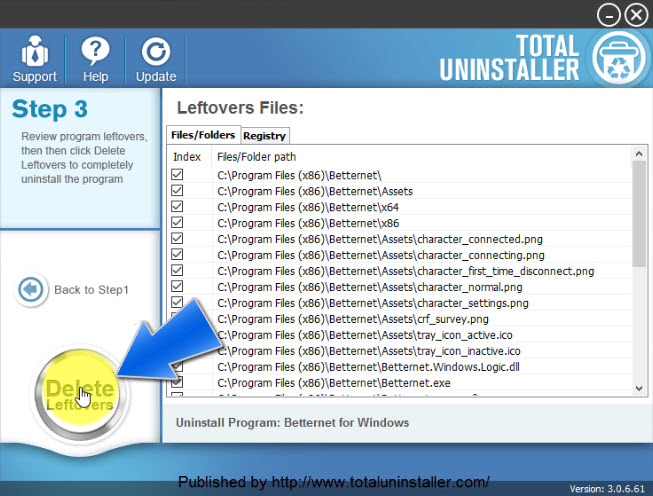The image size is (653, 496).
Task: Toggle the Betternet\x86 checkbox
Action: coord(177,222)
